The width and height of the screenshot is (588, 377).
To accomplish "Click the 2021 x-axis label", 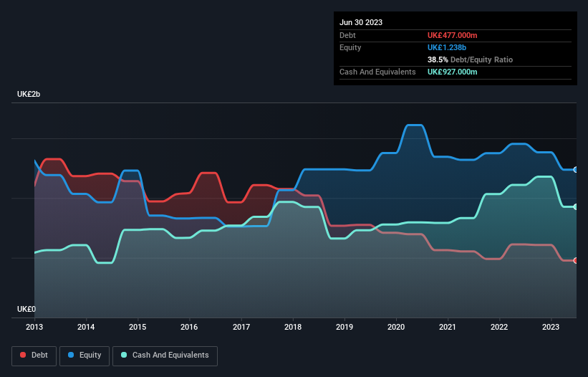I will 448,327.
